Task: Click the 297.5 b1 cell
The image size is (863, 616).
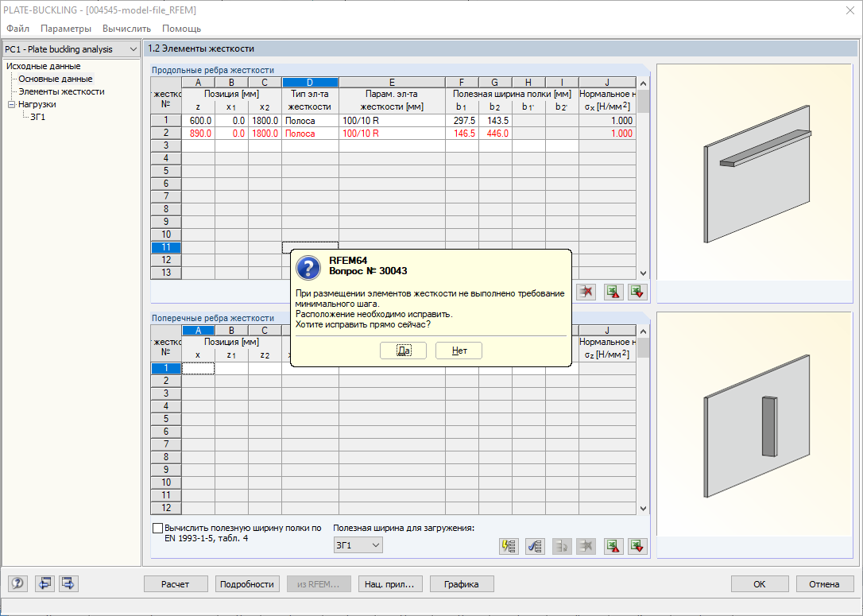Action: pyautogui.click(x=462, y=121)
